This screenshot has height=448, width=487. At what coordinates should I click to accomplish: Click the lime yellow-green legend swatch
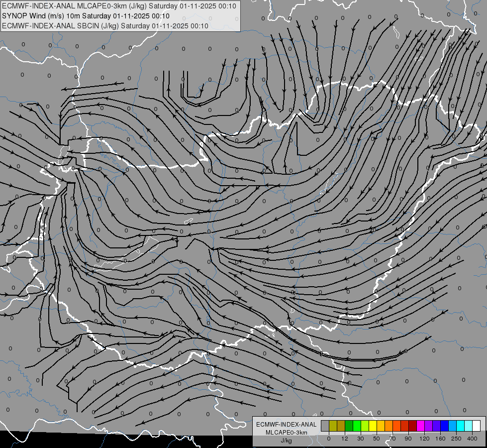coord(365,426)
